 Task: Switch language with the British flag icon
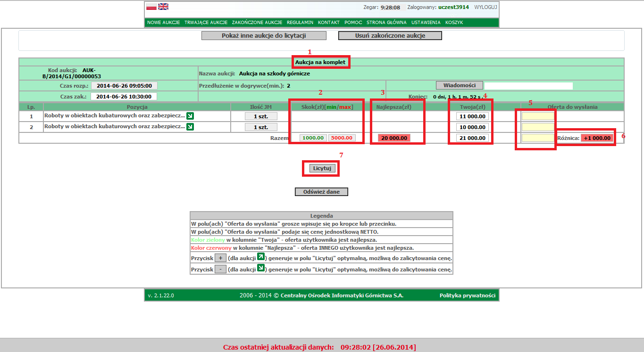[163, 7]
